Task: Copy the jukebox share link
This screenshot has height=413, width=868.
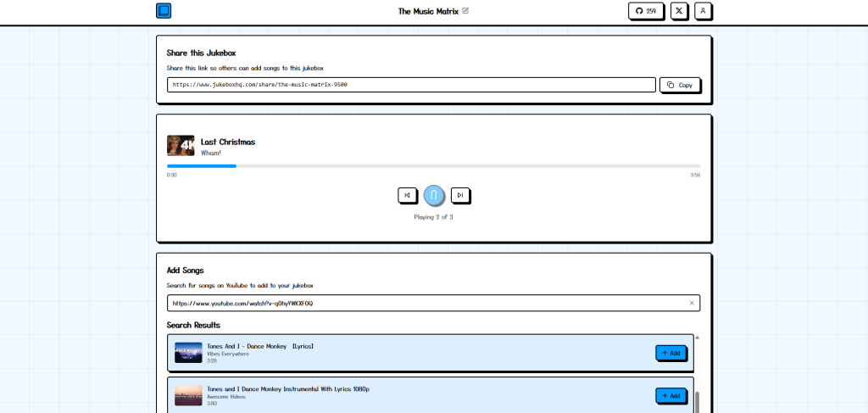Action: (680, 85)
